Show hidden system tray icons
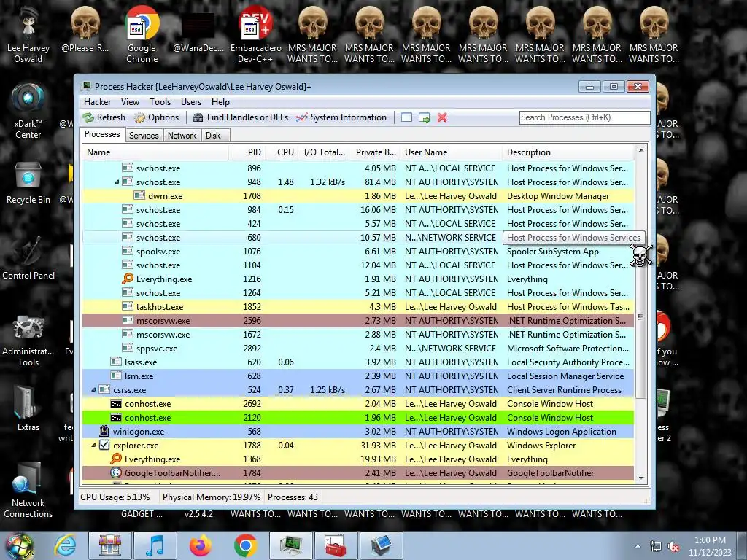 (x=638, y=547)
